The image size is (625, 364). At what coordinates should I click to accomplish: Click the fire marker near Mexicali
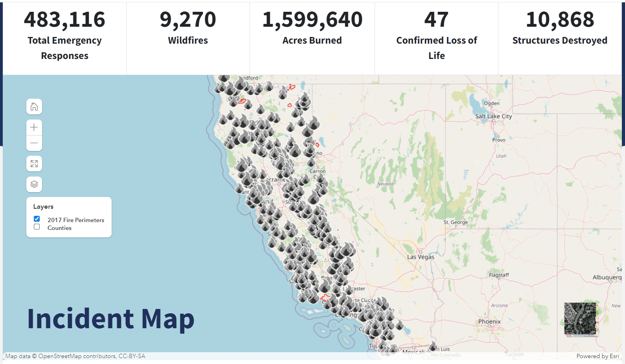[x=432, y=346]
